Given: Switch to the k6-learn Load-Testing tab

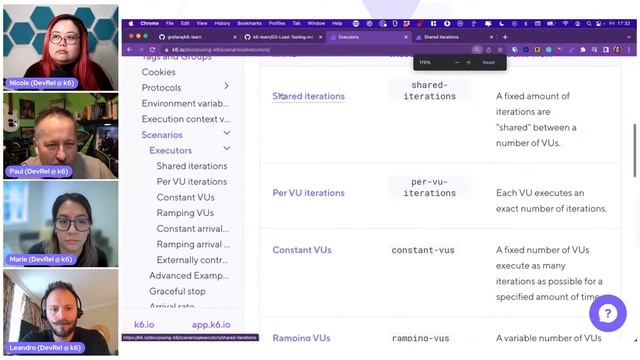Looking at the screenshot, I should point(283,37).
